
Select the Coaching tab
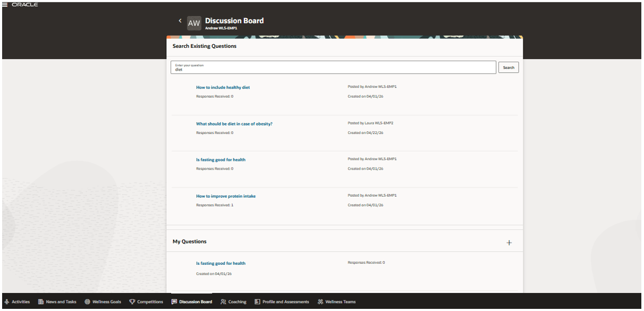234,301
